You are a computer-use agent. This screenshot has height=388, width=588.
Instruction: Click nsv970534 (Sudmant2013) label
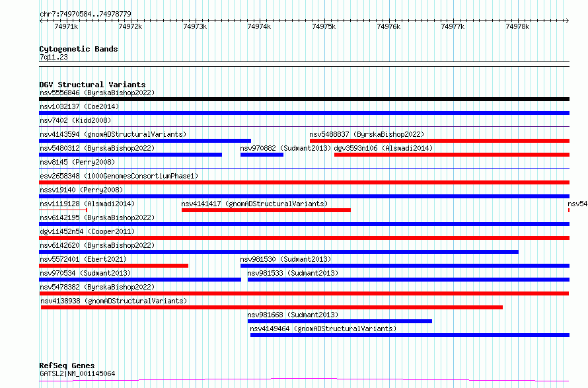85,273
